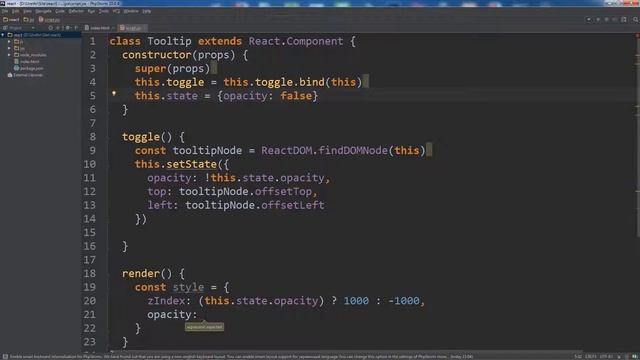Click 'toggle() {' on line 8
Viewport: 640px width, 360px height.
pyautogui.click(x=153, y=137)
